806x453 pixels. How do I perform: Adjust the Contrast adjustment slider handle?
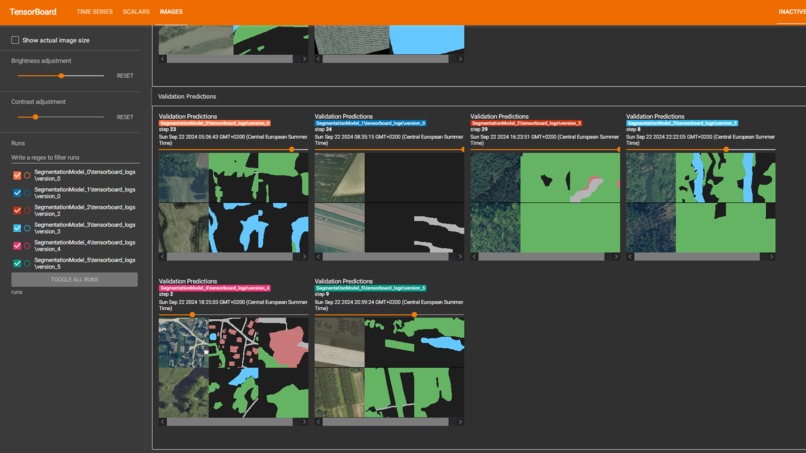pos(35,117)
